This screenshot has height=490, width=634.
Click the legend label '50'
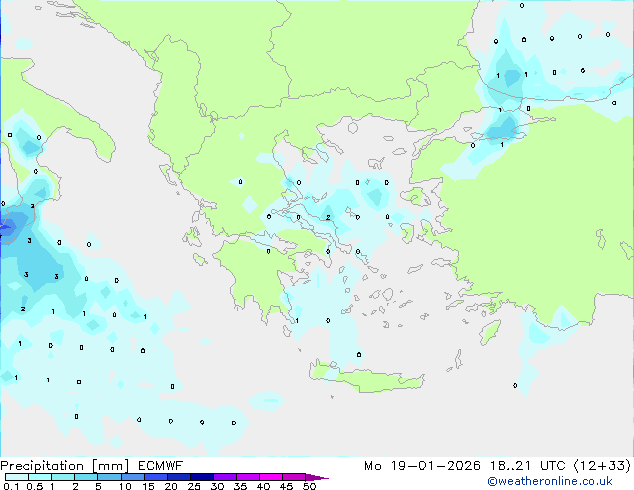309,486
